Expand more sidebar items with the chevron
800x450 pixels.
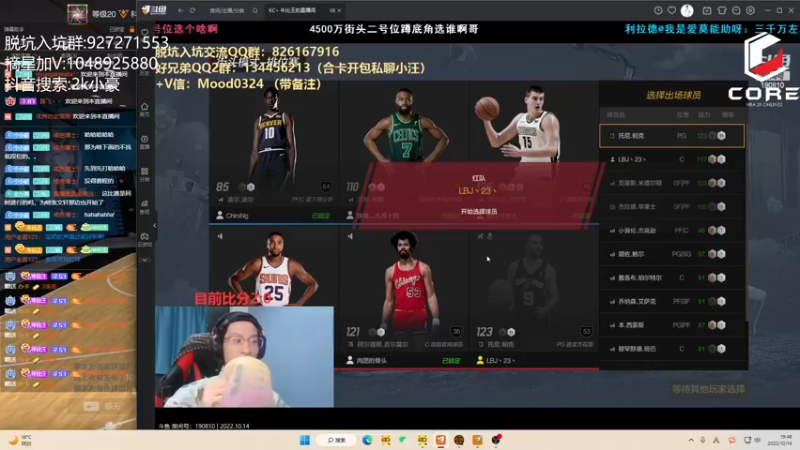tap(145, 260)
